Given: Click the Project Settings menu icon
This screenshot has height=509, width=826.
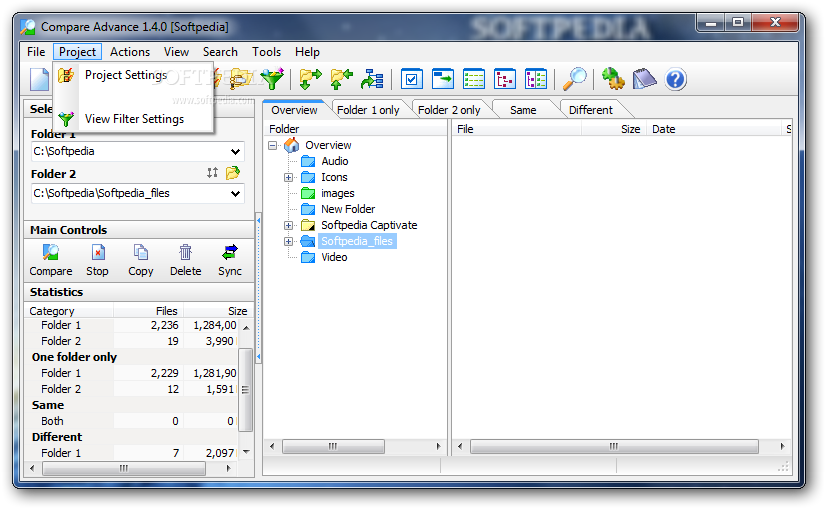Looking at the screenshot, I should [66, 75].
